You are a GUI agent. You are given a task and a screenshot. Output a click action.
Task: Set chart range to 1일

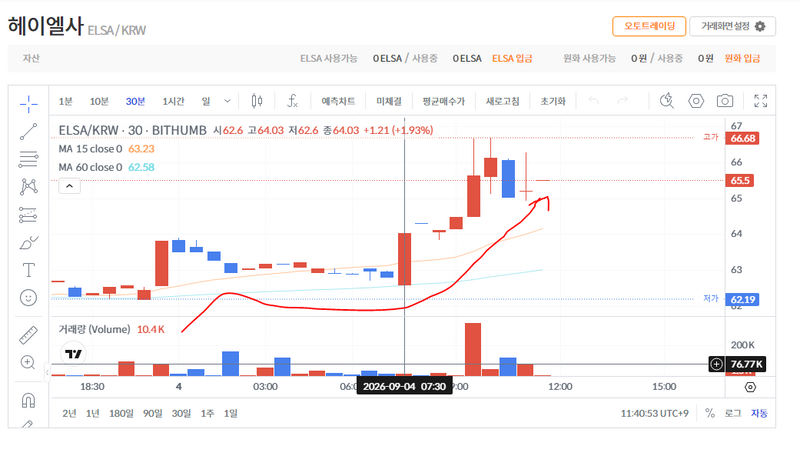(231, 413)
